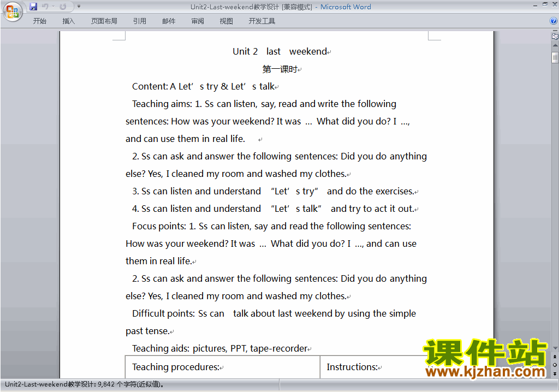Open the 开发工具 tab
Image resolution: width=559 pixels, height=392 pixels.
(261, 21)
